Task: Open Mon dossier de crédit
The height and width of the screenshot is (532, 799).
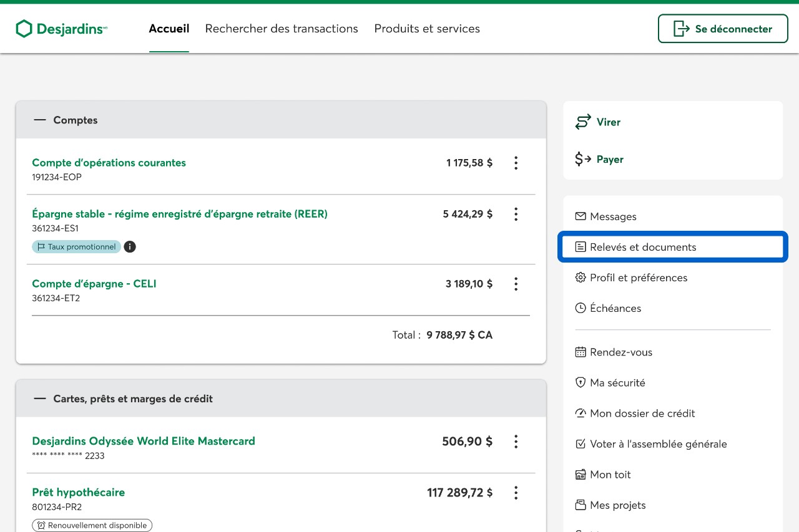Action: click(642, 414)
